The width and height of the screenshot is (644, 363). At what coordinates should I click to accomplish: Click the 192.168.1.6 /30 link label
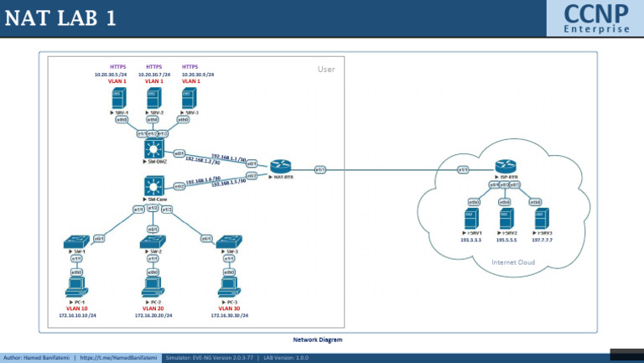[x=203, y=180]
